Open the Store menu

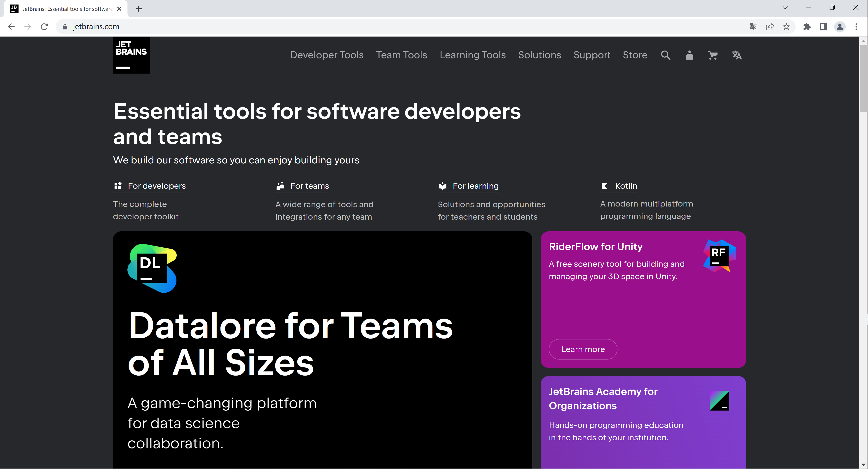[x=635, y=55]
